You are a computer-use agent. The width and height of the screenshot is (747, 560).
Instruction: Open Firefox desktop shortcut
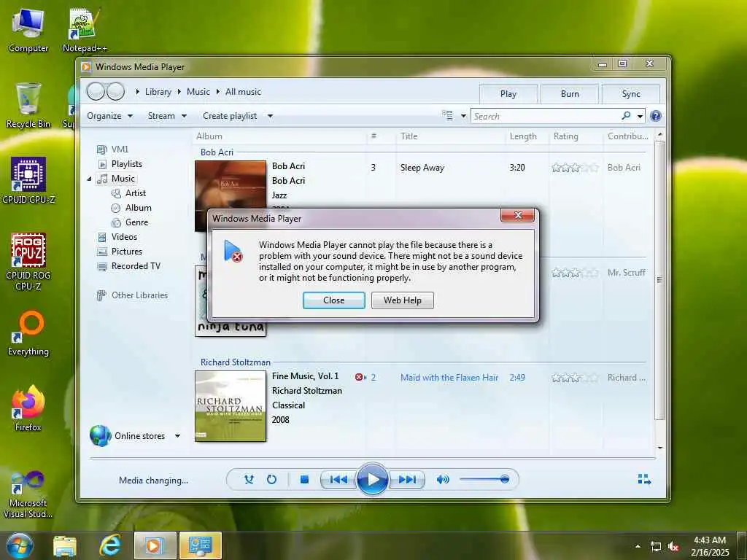(x=28, y=408)
